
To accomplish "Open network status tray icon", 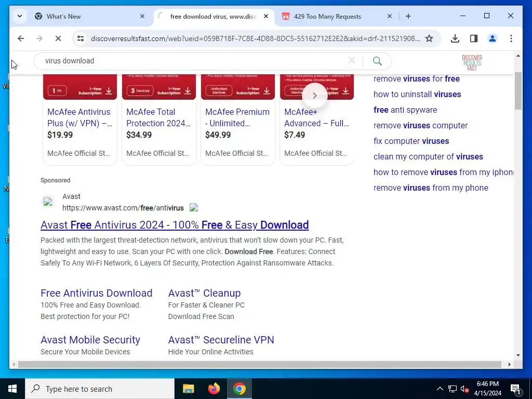I will [x=453, y=389].
